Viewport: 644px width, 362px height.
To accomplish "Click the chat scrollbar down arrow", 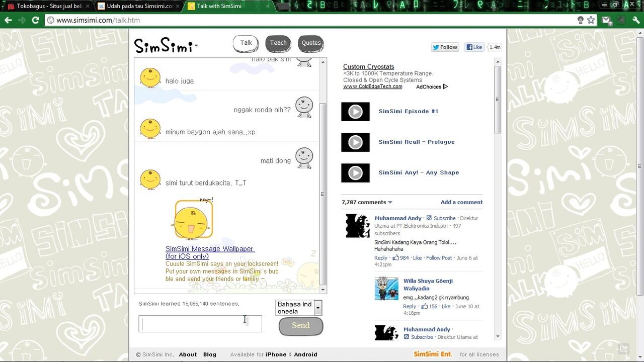I will point(323,289).
